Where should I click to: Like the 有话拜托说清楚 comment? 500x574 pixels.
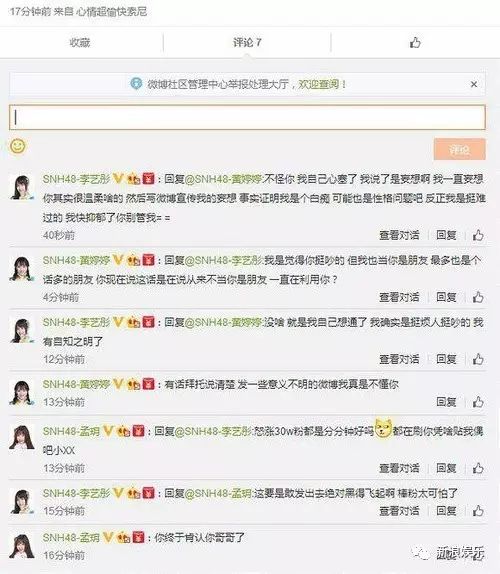click(478, 402)
